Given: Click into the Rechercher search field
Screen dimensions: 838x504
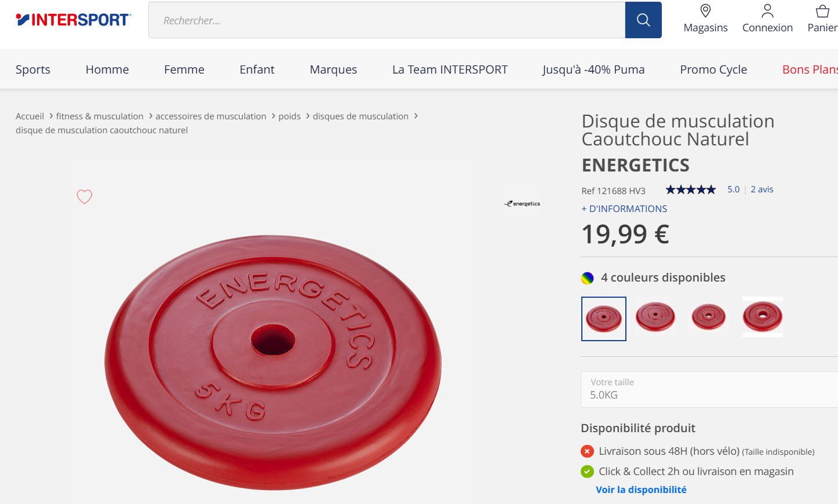Looking at the screenshot, I should click(x=387, y=20).
